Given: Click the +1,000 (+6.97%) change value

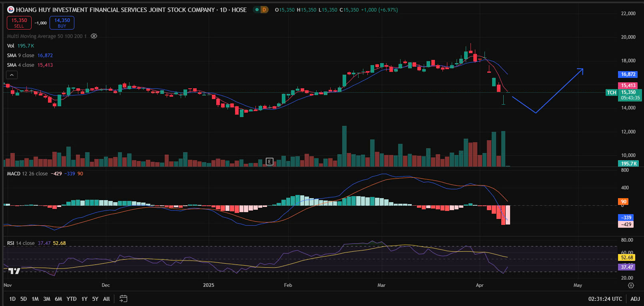Looking at the screenshot, I should click(379, 10).
